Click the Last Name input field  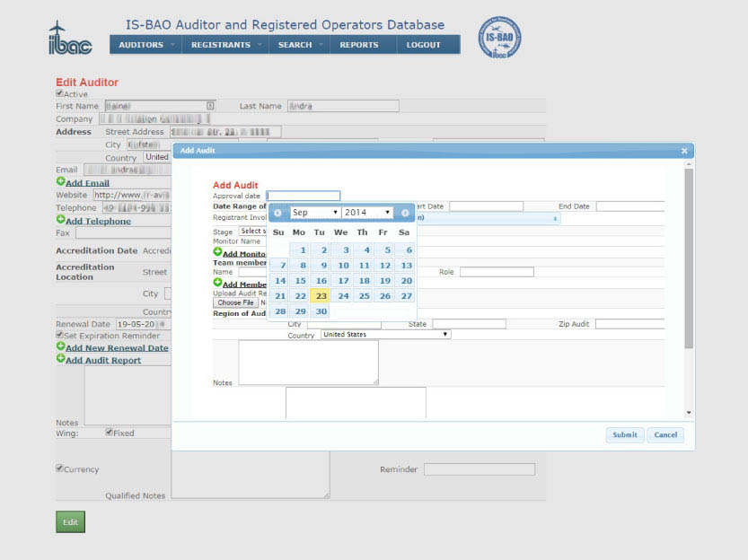tap(343, 106)
